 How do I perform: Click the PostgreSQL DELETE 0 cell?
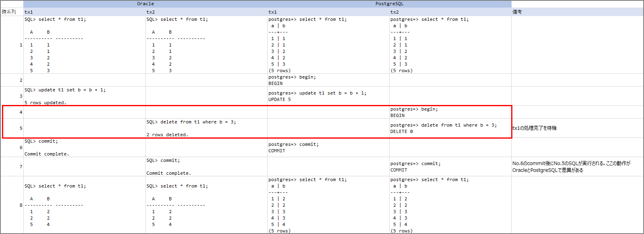[450, 128]
